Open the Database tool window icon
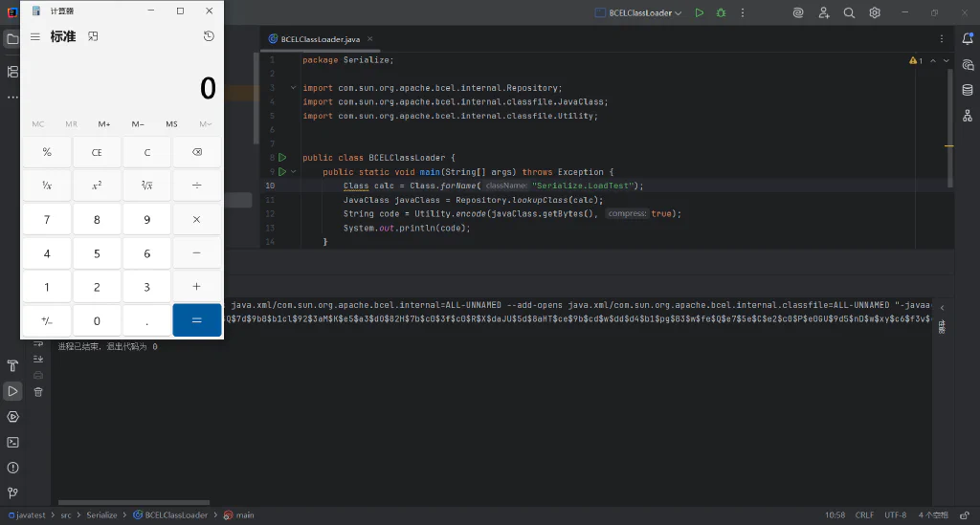This screenshot has width=980, height=525. (968, 90)
